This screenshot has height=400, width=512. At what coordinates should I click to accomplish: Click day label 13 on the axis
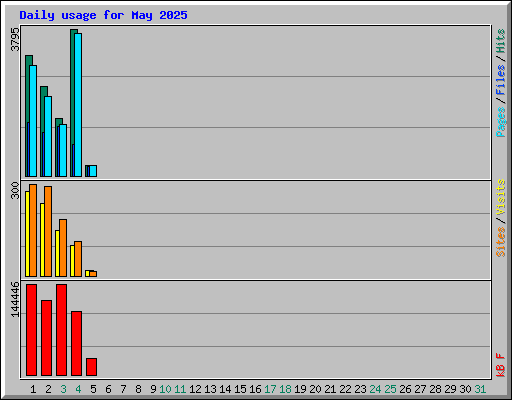[210, 389]
